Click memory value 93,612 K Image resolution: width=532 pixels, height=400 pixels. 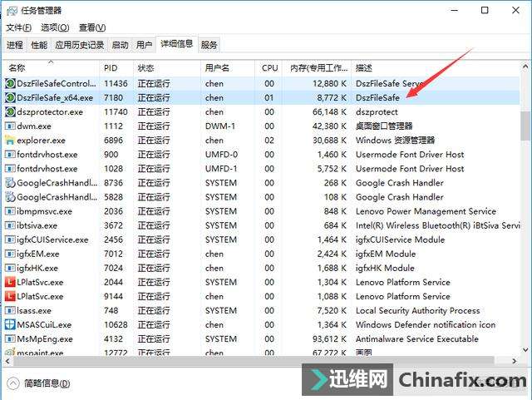click(329, 339)
